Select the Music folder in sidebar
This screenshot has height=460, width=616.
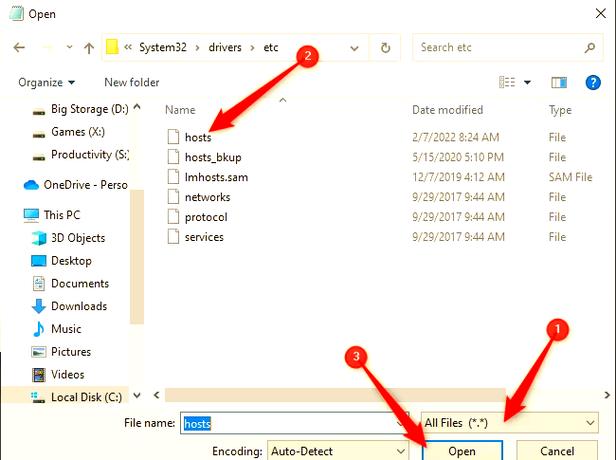tap(66, 329)
